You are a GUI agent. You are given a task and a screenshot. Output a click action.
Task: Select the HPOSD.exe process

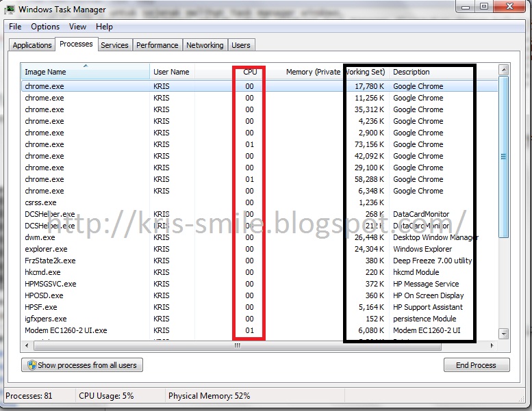pyautogui.click(x=259, y=295)
